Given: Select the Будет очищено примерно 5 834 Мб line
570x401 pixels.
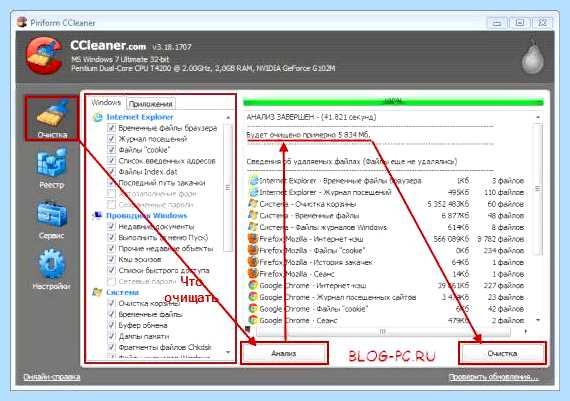Looking at the screenshot, I should click(308, 135).
